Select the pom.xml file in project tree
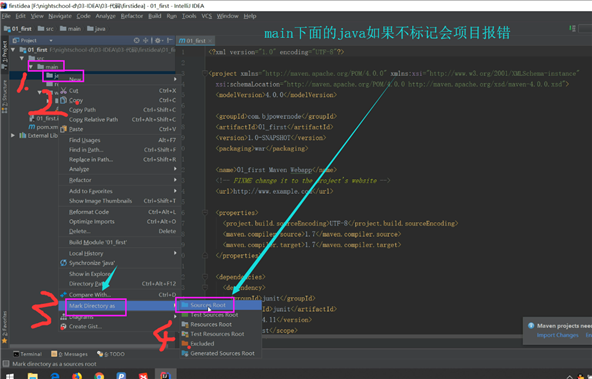Screen dimensions: 592x379 click(43, 127)
